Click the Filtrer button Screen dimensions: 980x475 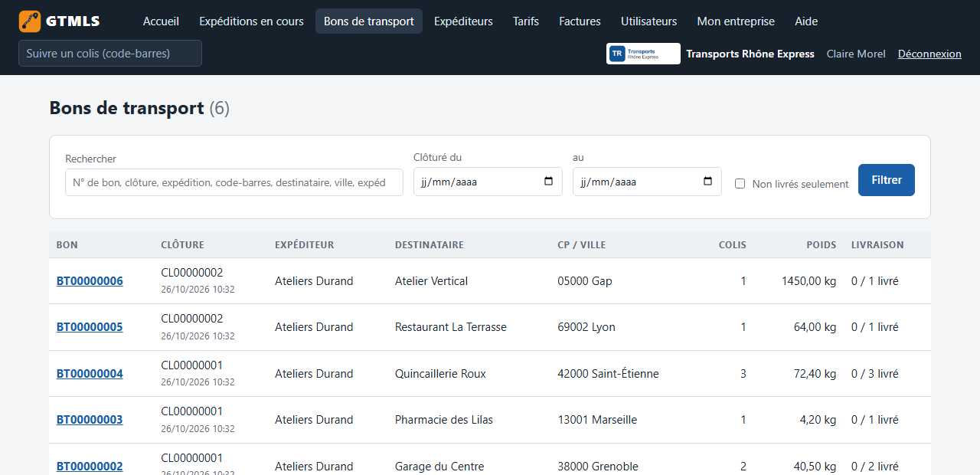(887, 180)
